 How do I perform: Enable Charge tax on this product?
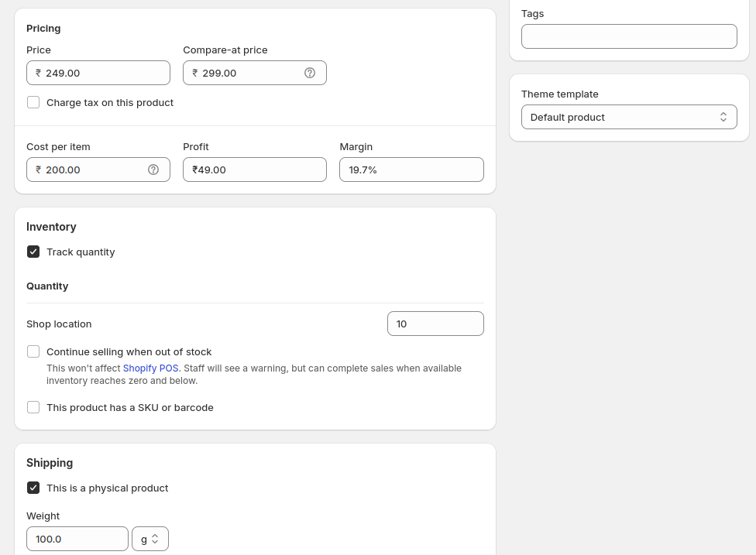click(x=33, y=102)
